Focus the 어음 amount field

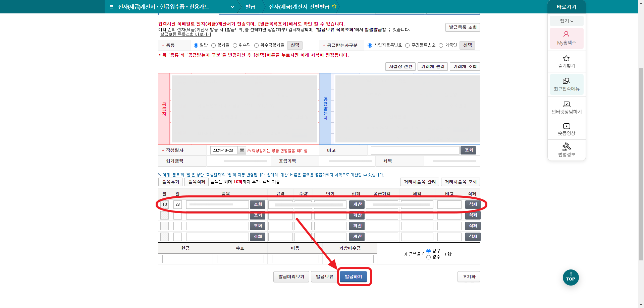click(x=295, y=259)
